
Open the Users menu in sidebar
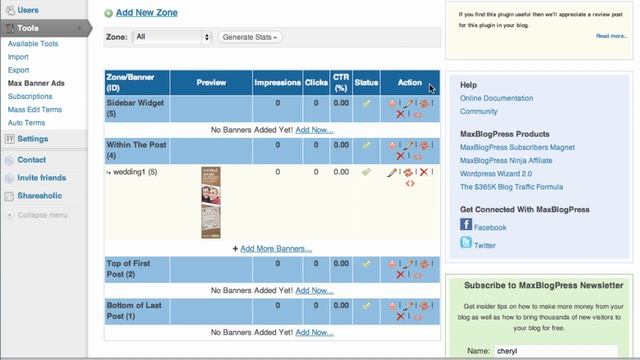28,10
